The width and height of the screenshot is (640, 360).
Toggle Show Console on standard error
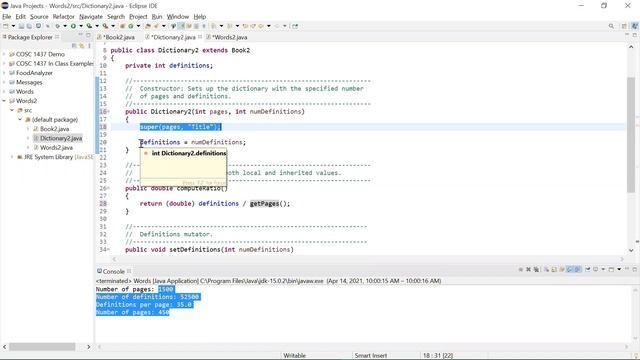point(578,269)
